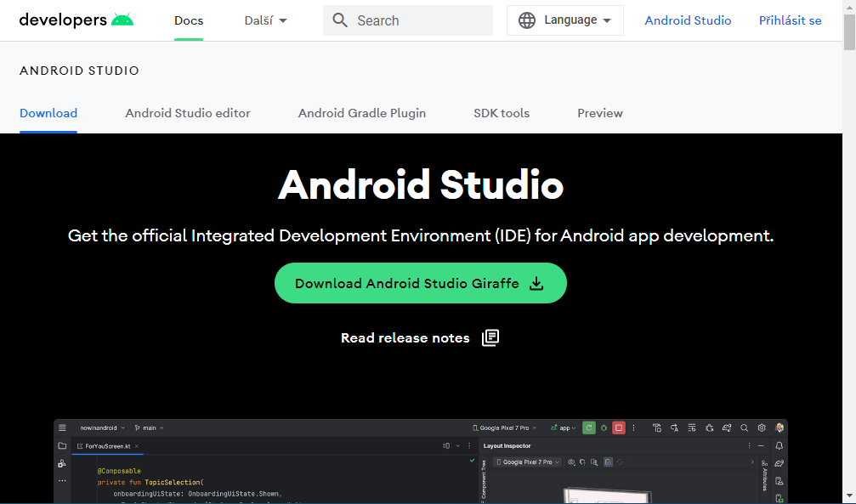Select the ForYouScreen.kt editor tab
The height and width of the screenshot is (504, 856).
[106, 445]
